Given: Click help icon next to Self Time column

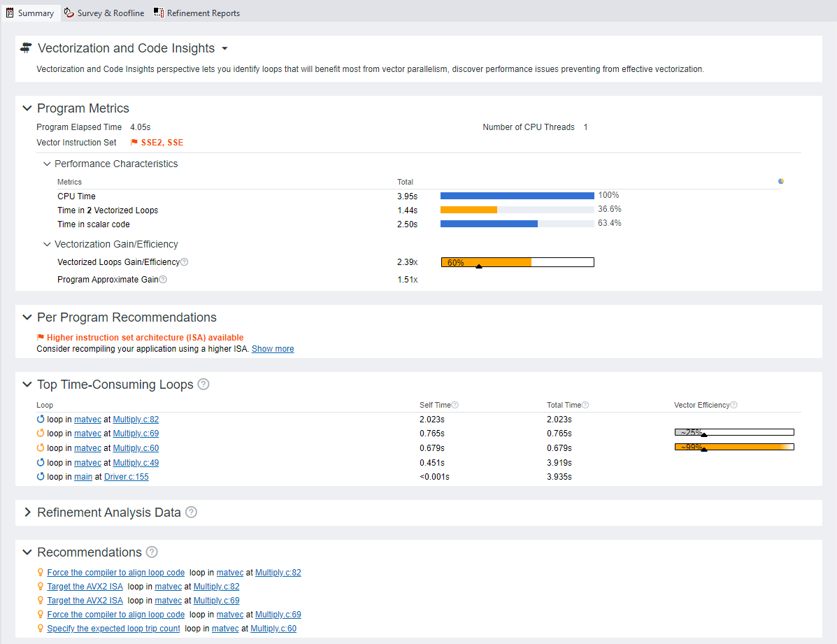Looking at the screenshot, I should point(455,405).
